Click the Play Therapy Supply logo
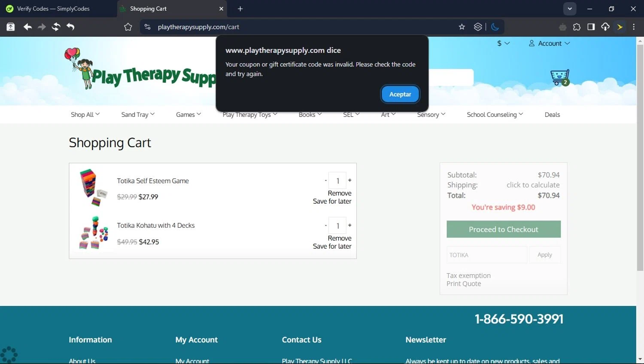Image resolution: width=644 pixels, height=364 pixels. (140, 69)
